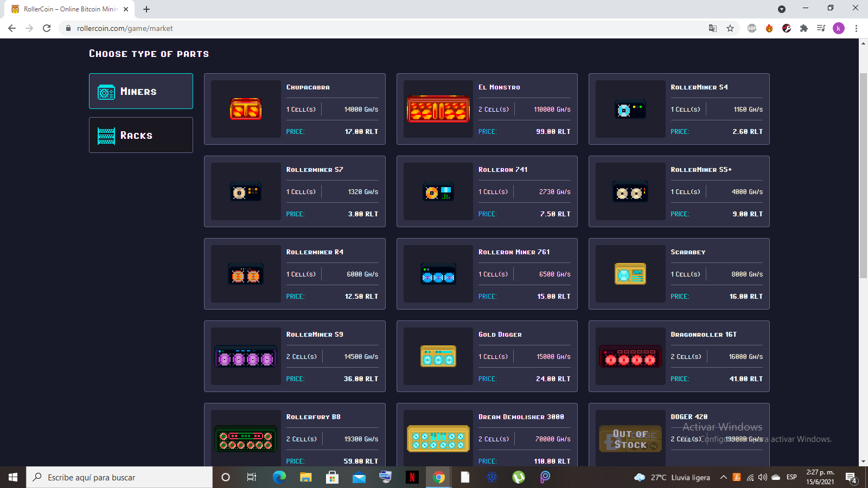
Task: Select the RollerMiner S9 miner icon
Action: click(246, 356)
